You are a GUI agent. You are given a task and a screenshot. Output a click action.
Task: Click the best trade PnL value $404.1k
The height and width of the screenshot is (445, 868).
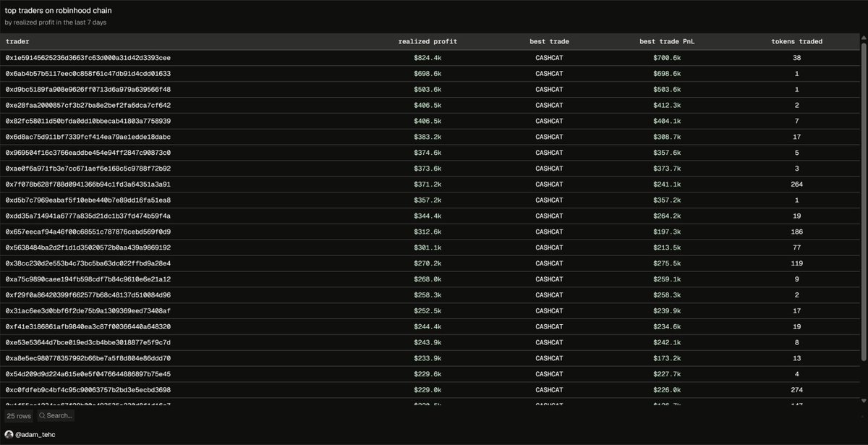pos(666,122)
